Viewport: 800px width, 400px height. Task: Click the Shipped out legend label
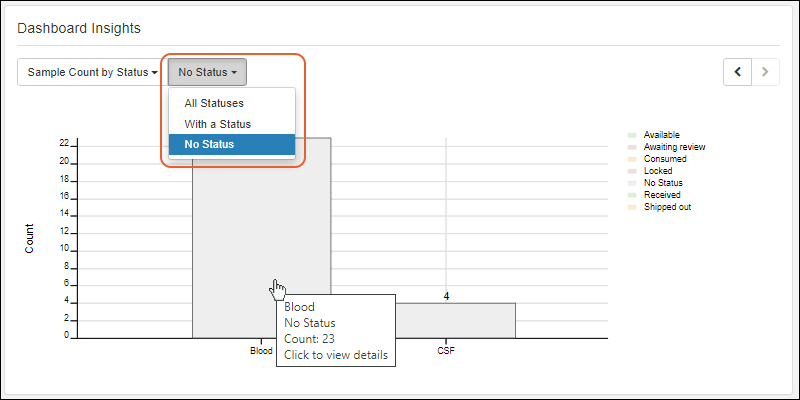click(x=667, y=207)
